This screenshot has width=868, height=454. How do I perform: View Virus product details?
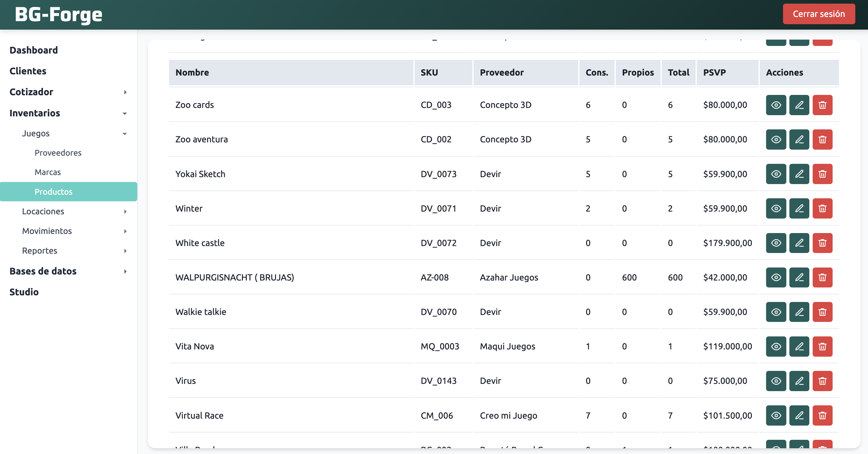click(776, 381)
